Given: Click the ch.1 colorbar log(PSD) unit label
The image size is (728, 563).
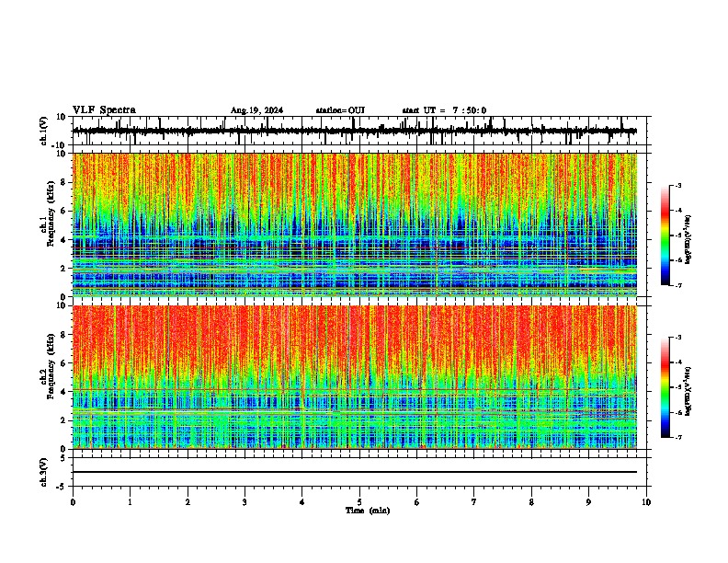Looking at the screenshot, I should coord(688,240).
